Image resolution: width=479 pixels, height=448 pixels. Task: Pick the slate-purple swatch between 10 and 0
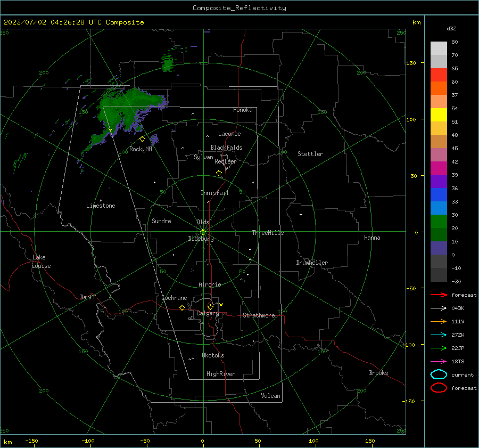point(439,248)
